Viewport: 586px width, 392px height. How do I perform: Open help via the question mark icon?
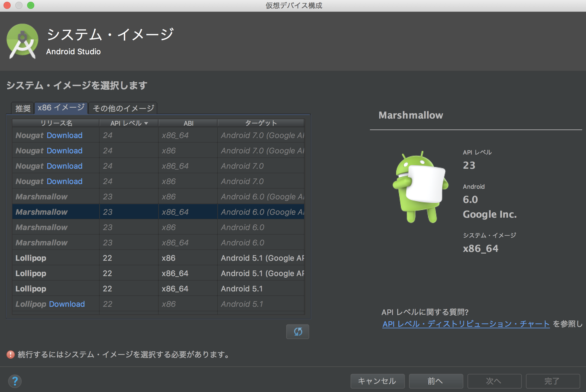[x=16, y=381]
